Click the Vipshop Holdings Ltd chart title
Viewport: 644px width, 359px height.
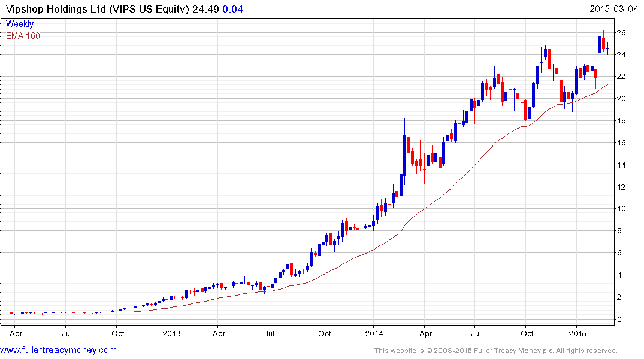[x=97, y=9]
